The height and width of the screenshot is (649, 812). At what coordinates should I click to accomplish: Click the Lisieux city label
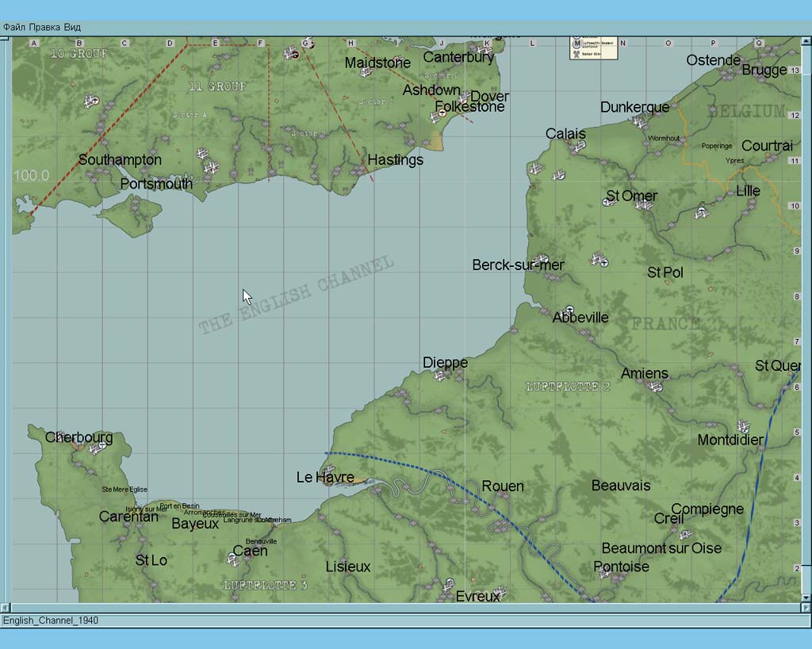[x=348, y=567]
